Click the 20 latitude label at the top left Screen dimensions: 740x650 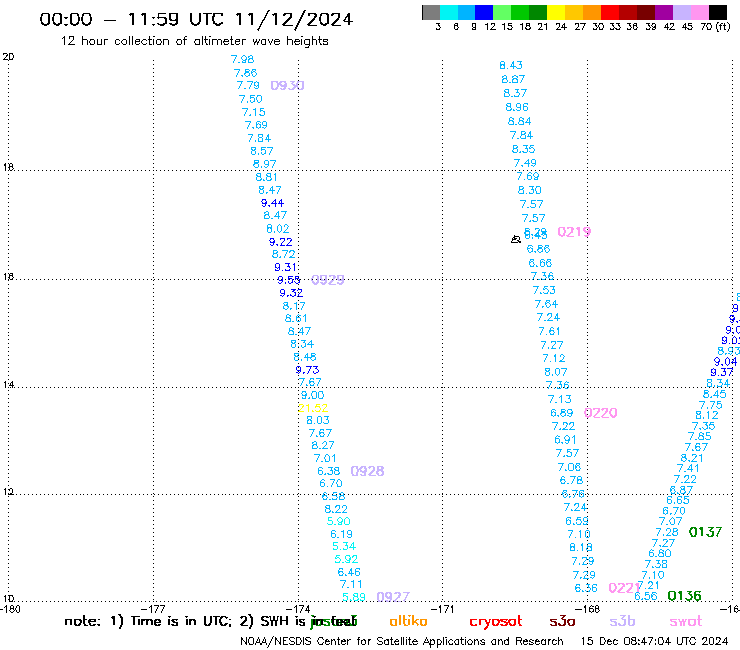pyautogui.click(x=8, y=57)
